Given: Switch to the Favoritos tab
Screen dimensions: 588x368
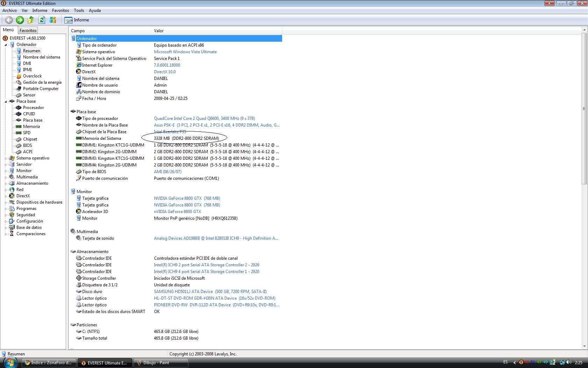Looking at the screenshot, I should [x=28, y=30].
